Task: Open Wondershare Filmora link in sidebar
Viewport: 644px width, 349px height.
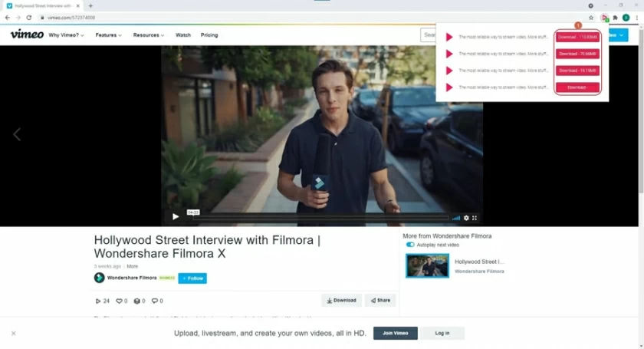Action: (x=479, y=272)
